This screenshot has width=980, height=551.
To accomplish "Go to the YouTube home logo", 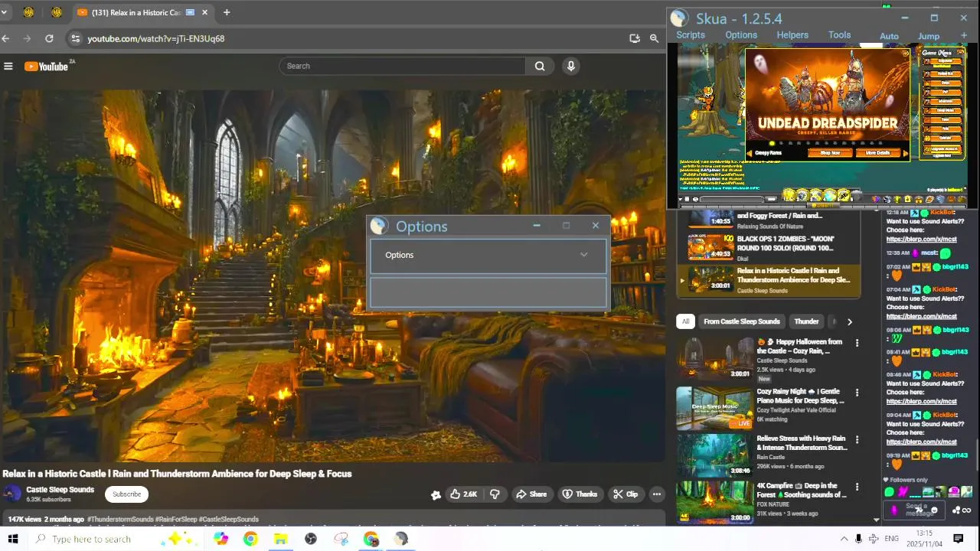I will point(47,66).
